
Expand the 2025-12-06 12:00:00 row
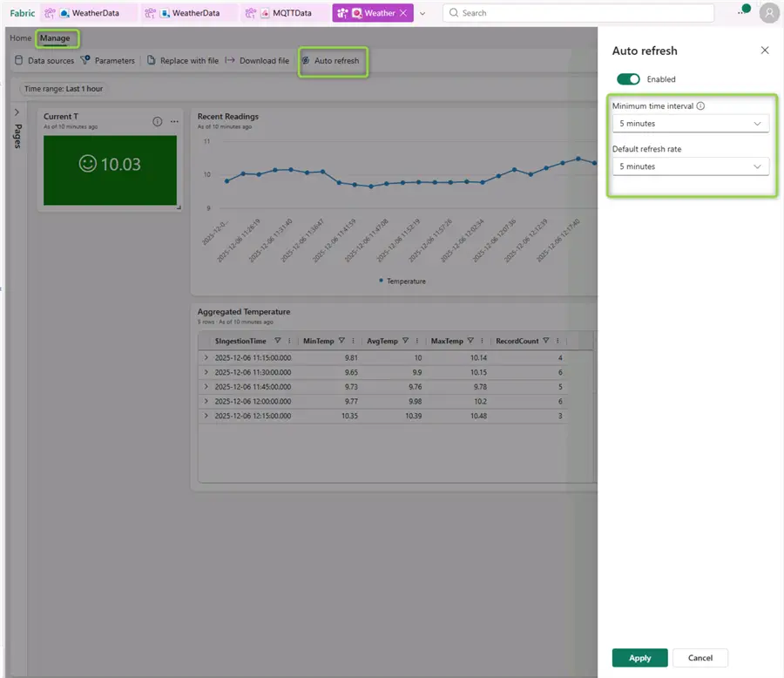click(206, 401)
